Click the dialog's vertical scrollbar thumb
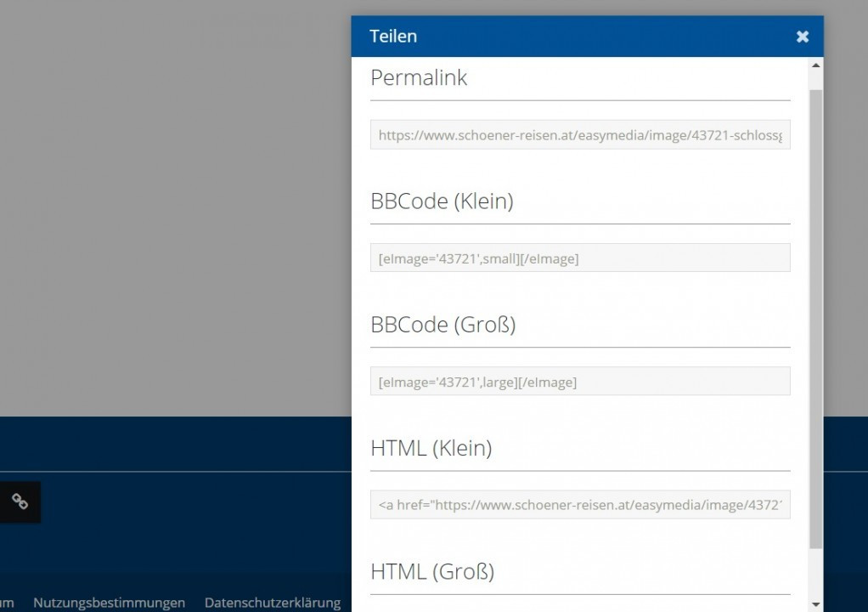This screenshot has width=868, height=612. coord(815,314)
